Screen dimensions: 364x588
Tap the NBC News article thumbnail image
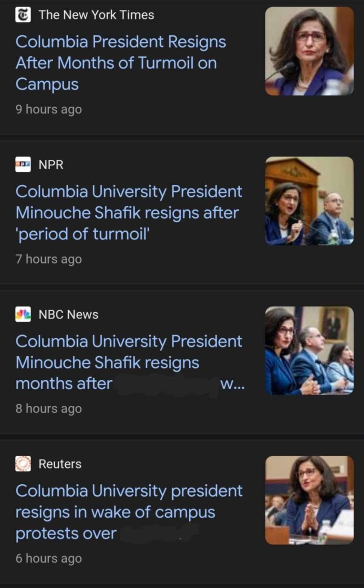[309, 351]
